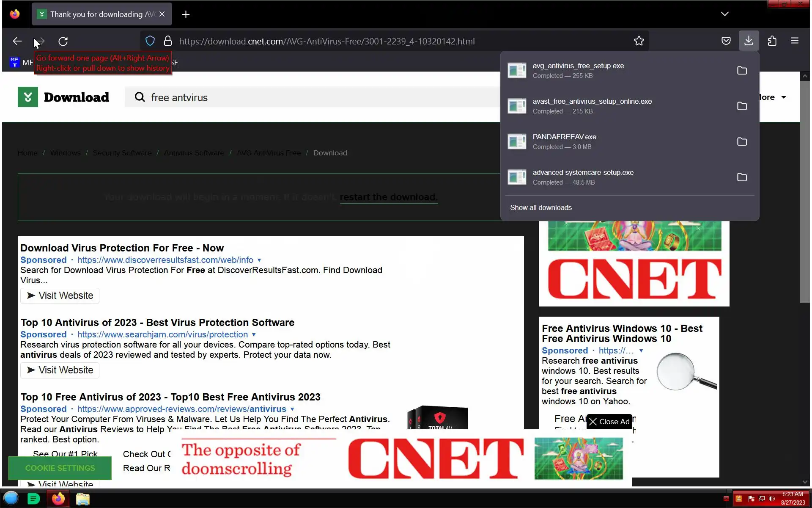Open the More dropdown in the CNET header
The height and width of the screenshot is (508, 812).
[773, 97]
